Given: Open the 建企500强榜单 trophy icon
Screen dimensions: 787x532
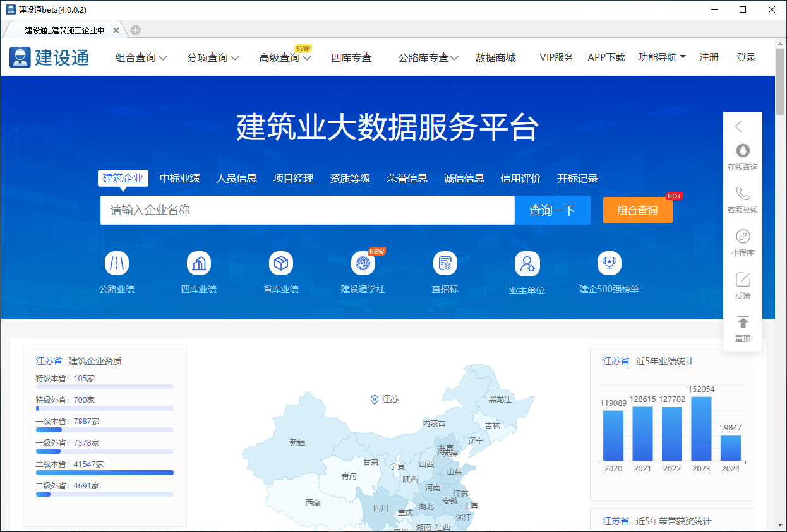Looking at the screenshot, I should 610,263.
